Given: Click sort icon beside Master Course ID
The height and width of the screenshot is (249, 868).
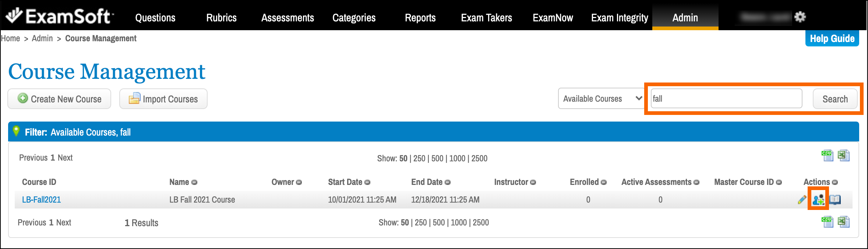Looking at the screenshot, I should pos(779,182).
